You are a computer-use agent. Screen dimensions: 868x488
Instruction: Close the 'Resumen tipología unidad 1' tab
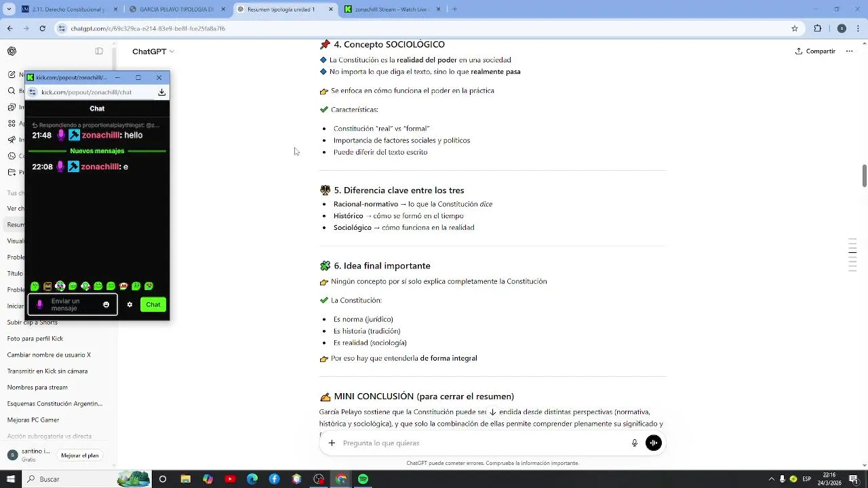tap(331, 9)
